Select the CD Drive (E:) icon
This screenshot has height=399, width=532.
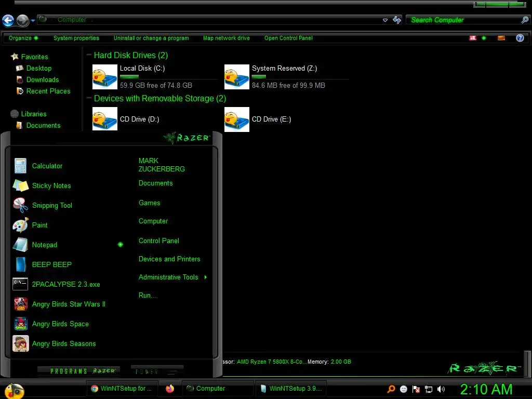[237, 119]
